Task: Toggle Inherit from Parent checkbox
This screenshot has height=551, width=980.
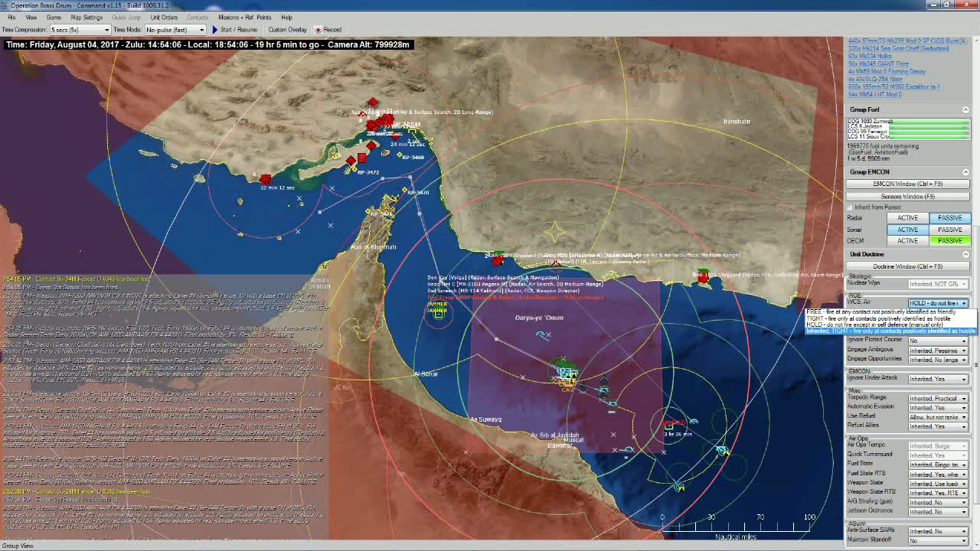Action: [x=850, y=207]
